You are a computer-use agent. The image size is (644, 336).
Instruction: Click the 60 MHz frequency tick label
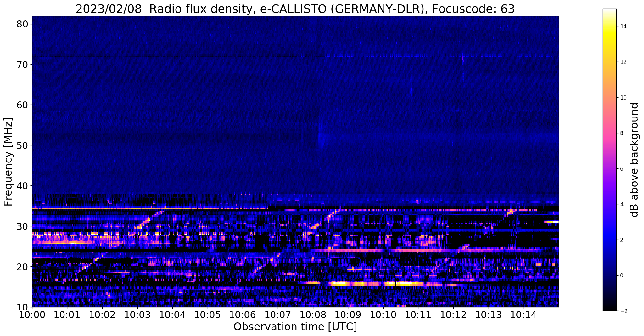point(23,105)
